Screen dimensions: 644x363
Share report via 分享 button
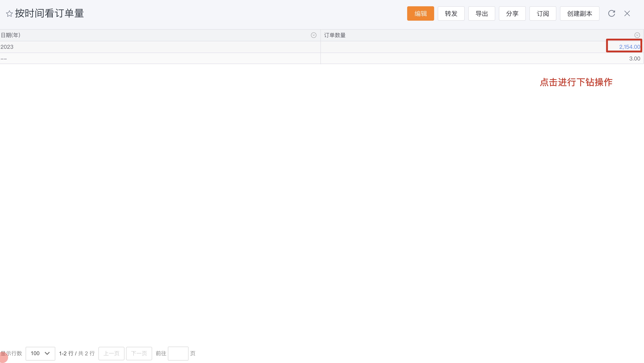[512, 13]
